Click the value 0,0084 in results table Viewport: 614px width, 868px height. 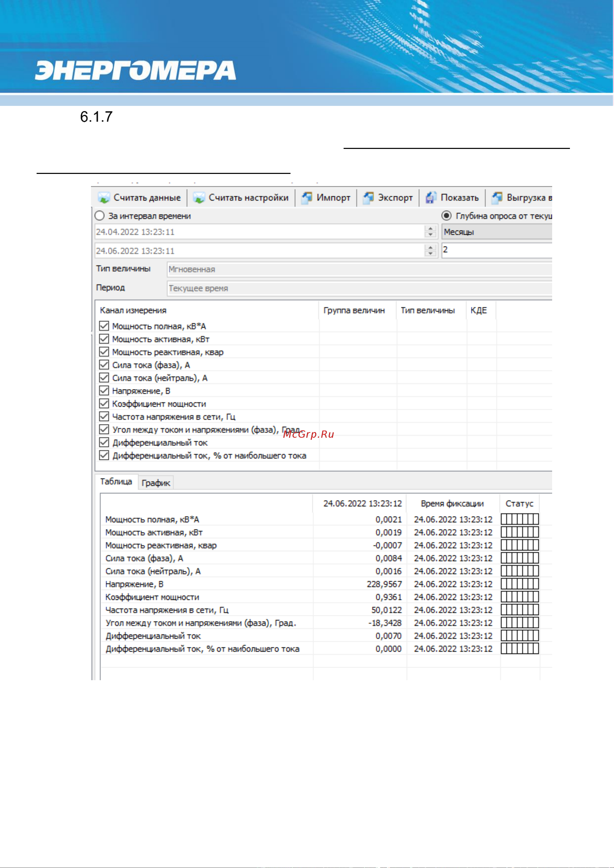coord(388,558)
